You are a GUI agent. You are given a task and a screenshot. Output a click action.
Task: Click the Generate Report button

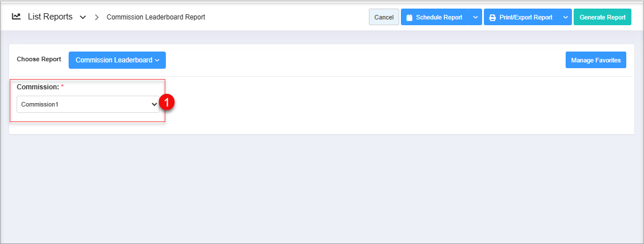click(602, 17)
